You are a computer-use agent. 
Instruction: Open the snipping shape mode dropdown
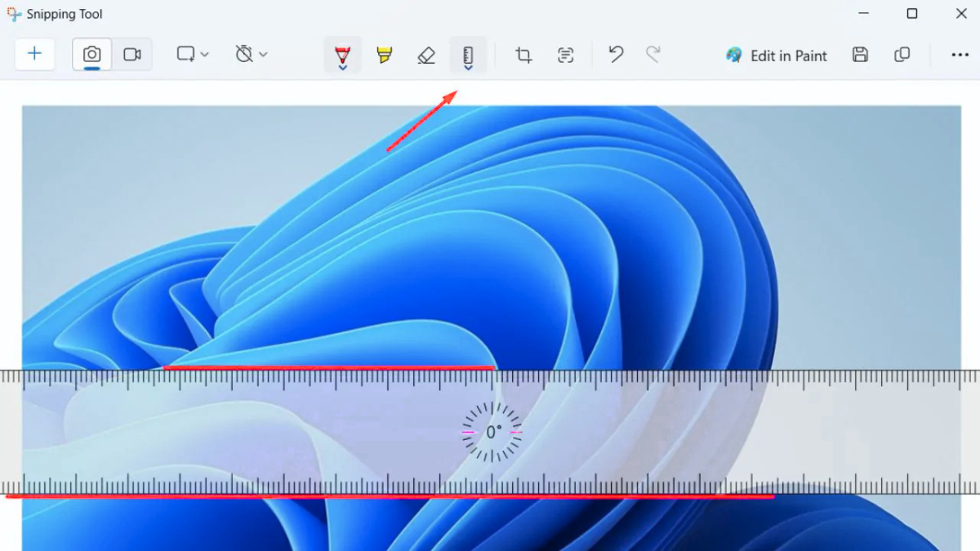pos(193,54)
